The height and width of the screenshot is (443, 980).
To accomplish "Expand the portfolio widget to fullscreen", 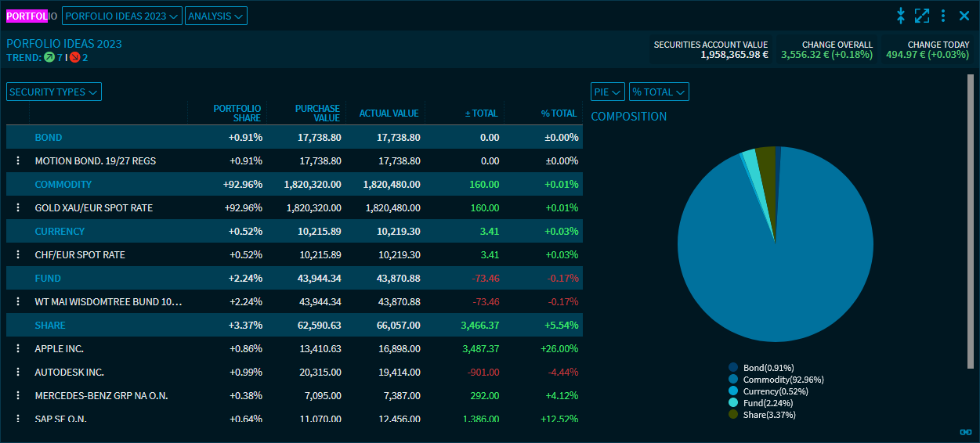I will pyautogui.click(x=922, y=16).
